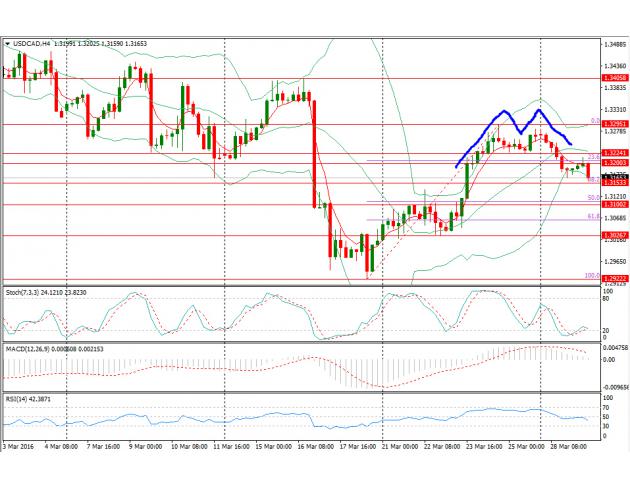
Task: Click the triangle icon beside USDCAD,H4 title
Action: (7, 44)
